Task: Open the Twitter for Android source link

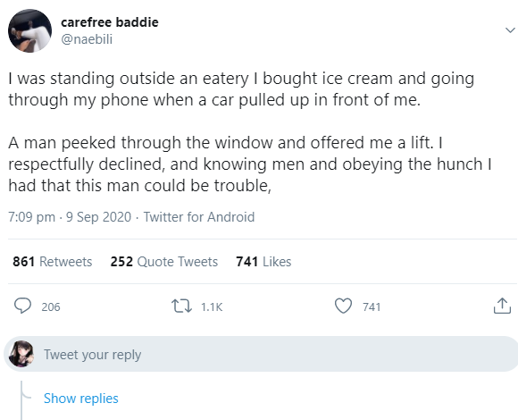Action: coord(199,217)
